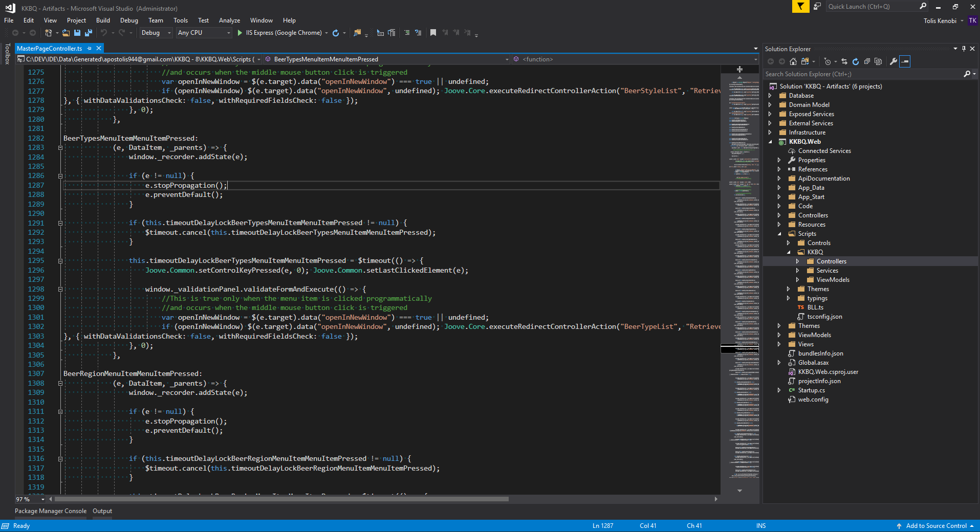
Task: Open the Any CPU platform dropdown
Action: click(228, 33)
